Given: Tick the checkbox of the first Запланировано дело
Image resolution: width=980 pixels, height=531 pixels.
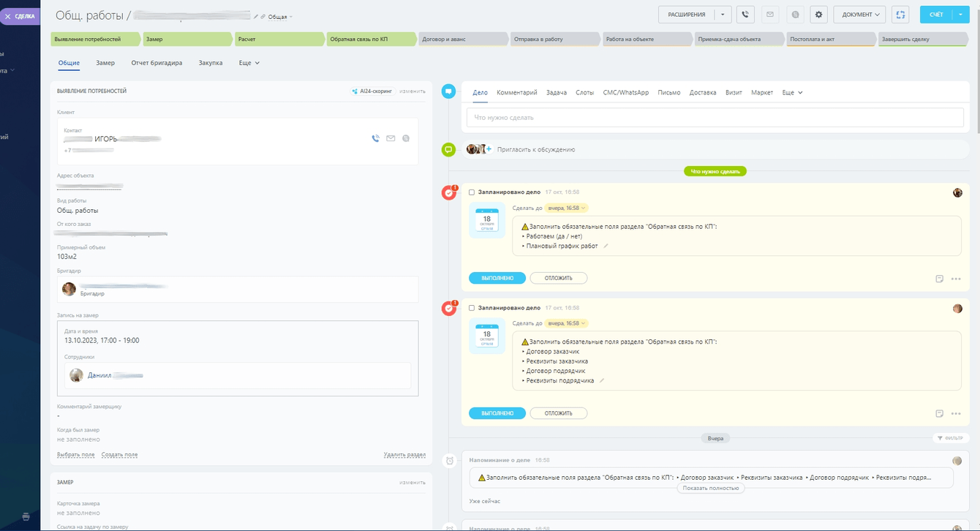Looking at the screenshot, I should (472, 192).
